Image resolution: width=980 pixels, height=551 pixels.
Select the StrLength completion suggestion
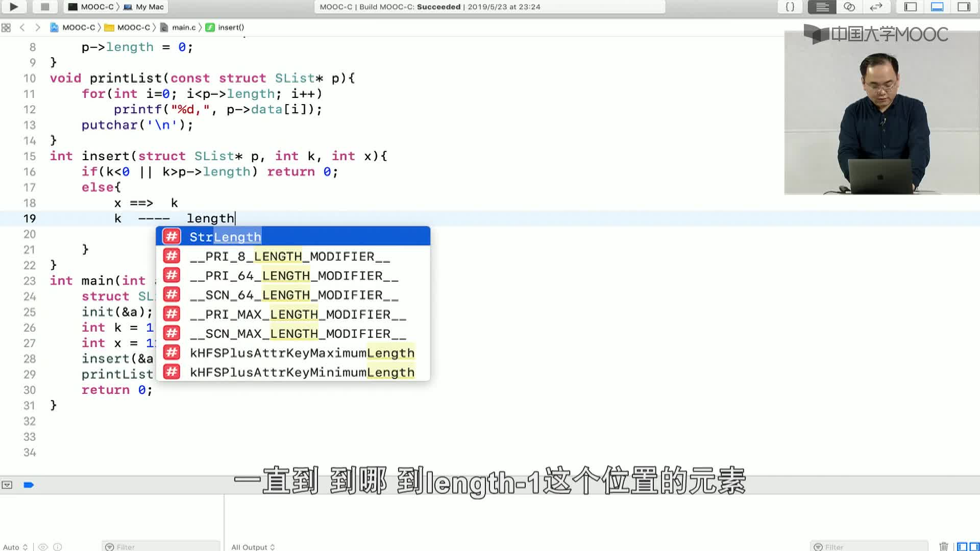point(293,237)
